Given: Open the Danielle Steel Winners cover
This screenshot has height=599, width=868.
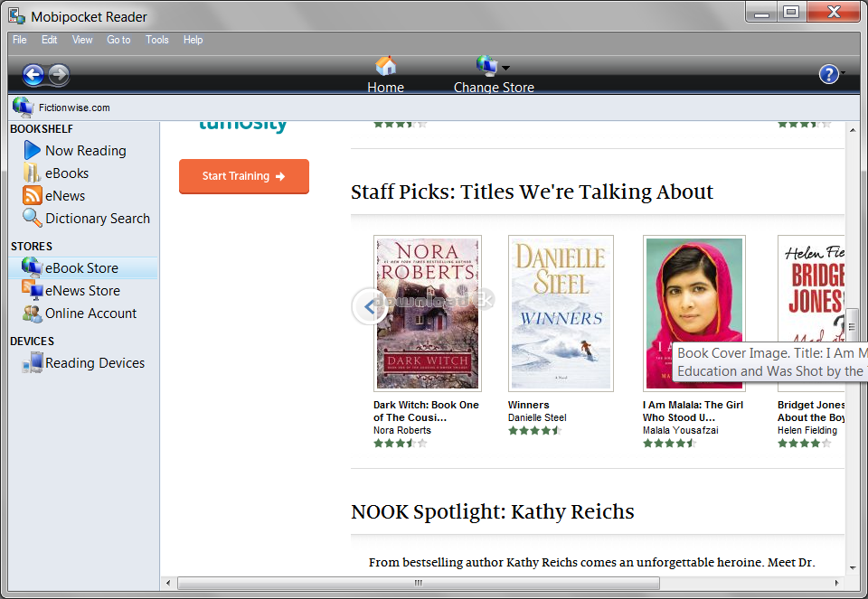Looking at the screenshot, I should point(561,313).
